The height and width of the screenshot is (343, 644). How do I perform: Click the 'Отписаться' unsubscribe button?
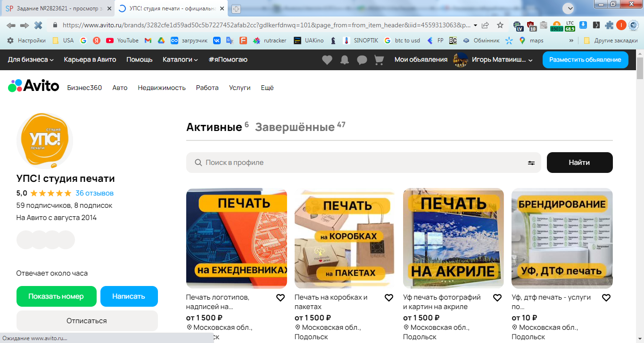click(87, 321)
